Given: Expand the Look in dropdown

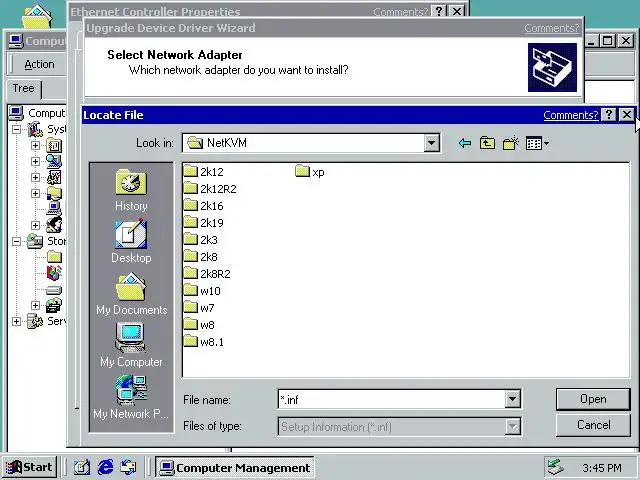Looking at the screenshot, I should point(431,143).
